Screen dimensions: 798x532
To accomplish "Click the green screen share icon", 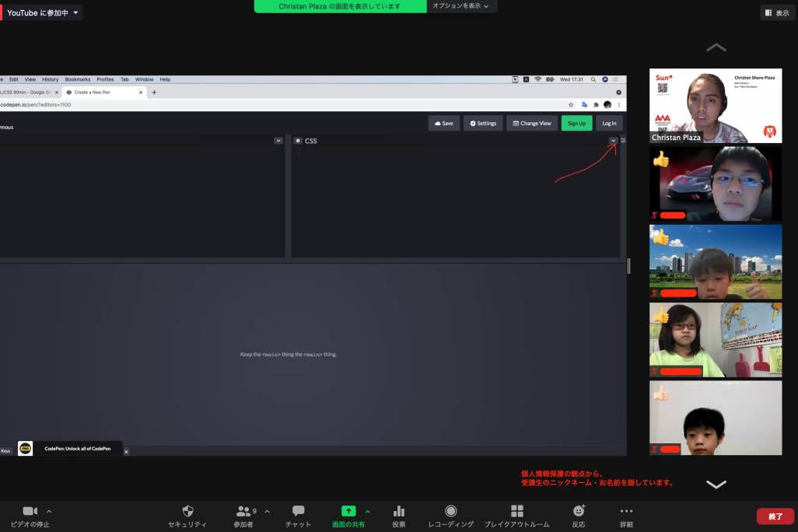I will [x=348, y=511].
